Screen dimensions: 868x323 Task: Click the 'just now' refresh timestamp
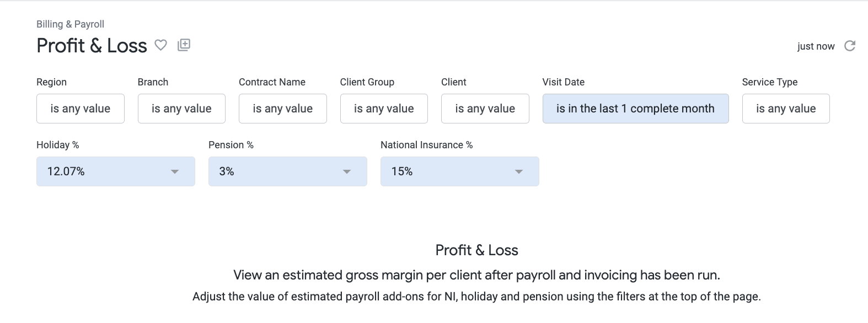coord(816,46)
